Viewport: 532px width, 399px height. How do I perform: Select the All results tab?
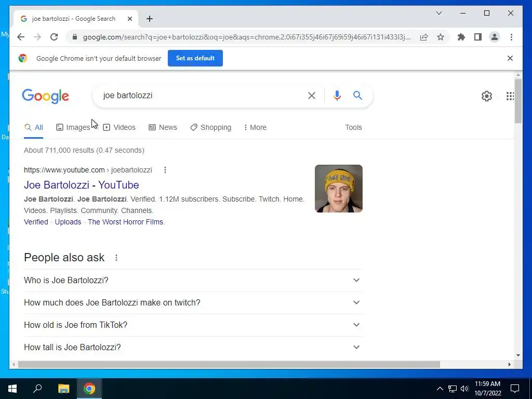(x=34, y=128)
